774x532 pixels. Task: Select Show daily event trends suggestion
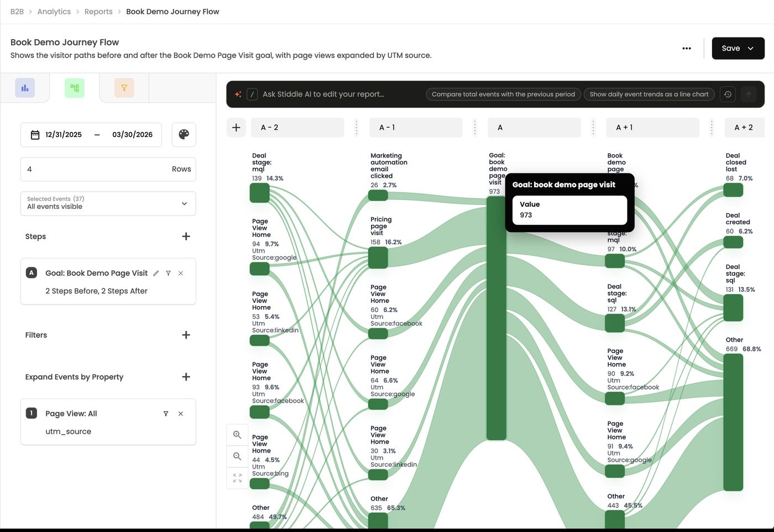tap(649, 94)
